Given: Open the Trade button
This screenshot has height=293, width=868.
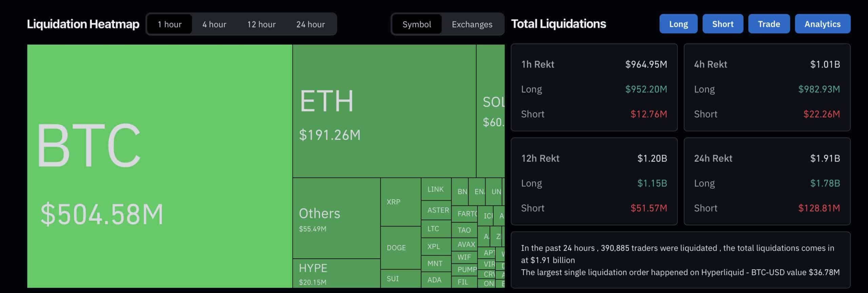Looking at the screenshot, I should tap(769, 24).
